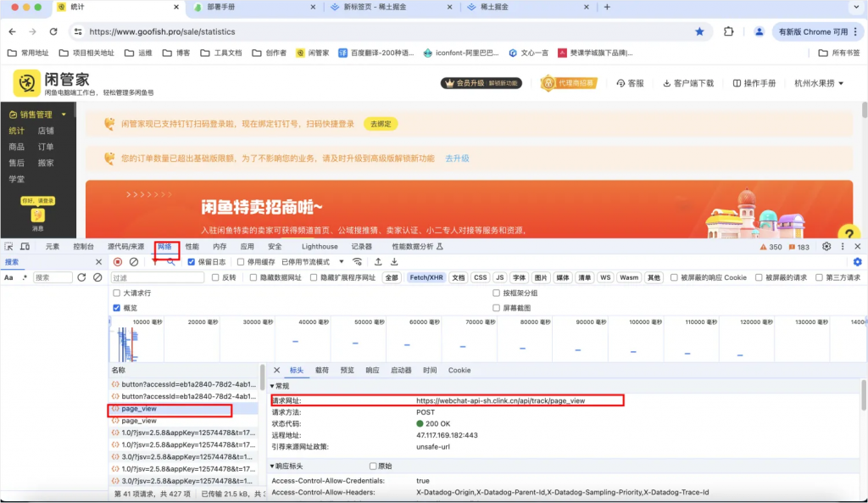Clear the network log with the ⊘ icon

point(134,263)
